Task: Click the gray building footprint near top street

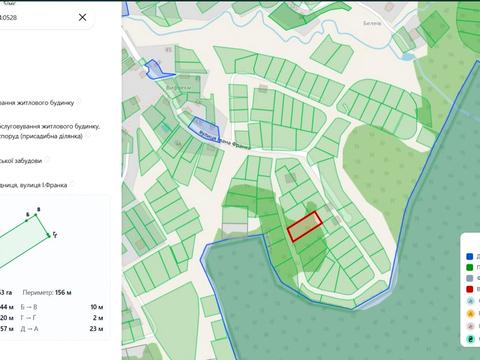Action: [x=263, y=89]
